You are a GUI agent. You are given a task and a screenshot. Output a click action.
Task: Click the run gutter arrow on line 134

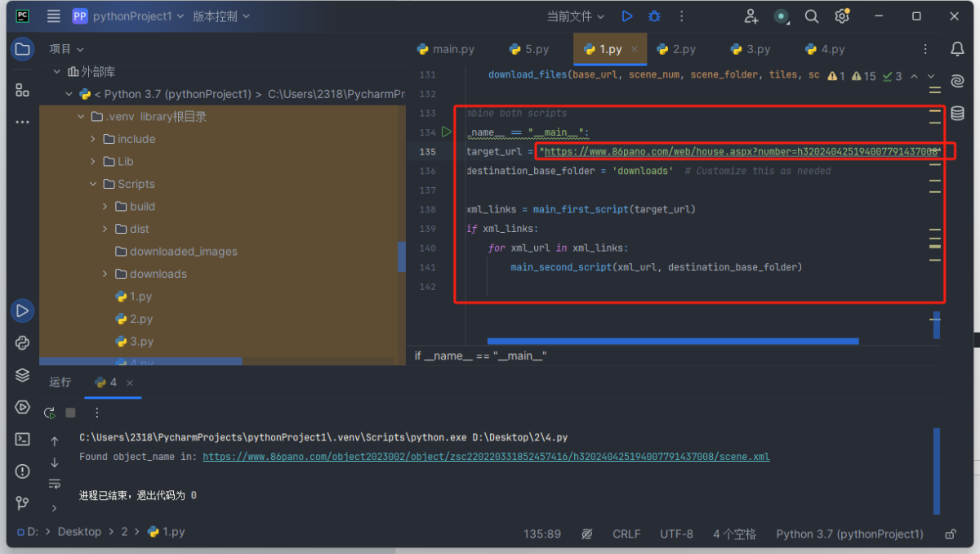447,132
